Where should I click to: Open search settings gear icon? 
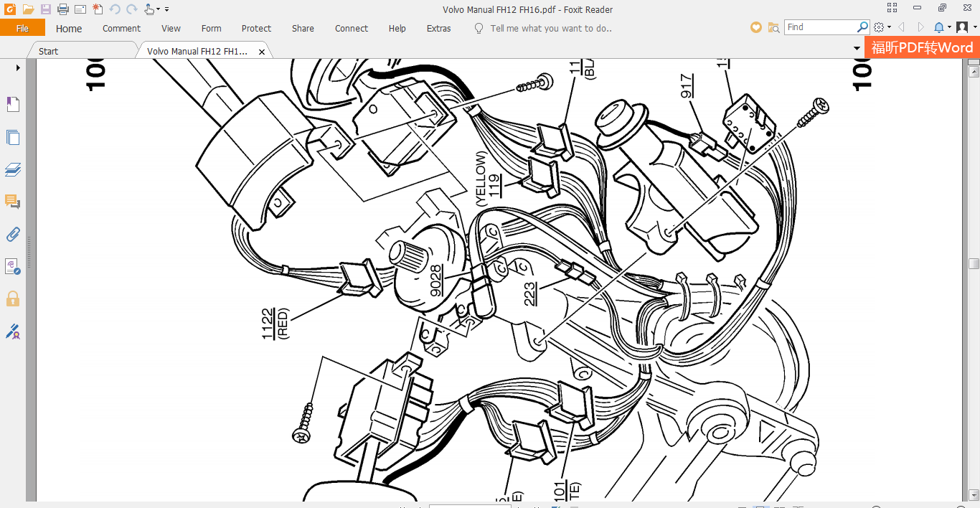[879, 27]
